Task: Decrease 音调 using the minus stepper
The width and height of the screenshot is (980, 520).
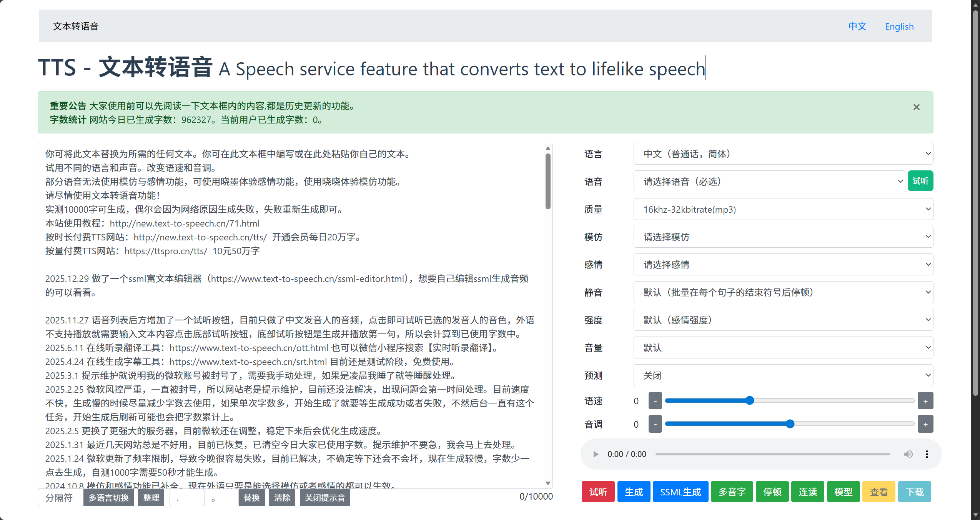Action: [x=655, y=423]
